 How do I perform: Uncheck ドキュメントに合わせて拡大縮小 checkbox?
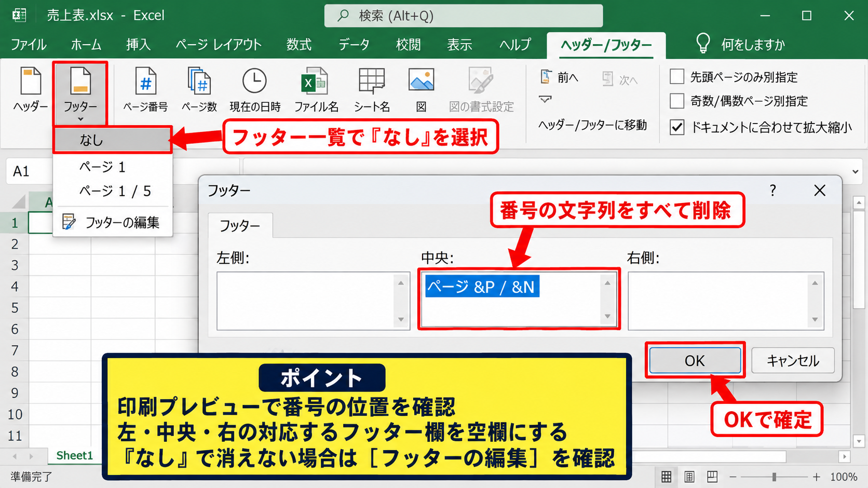coord(677,127)
